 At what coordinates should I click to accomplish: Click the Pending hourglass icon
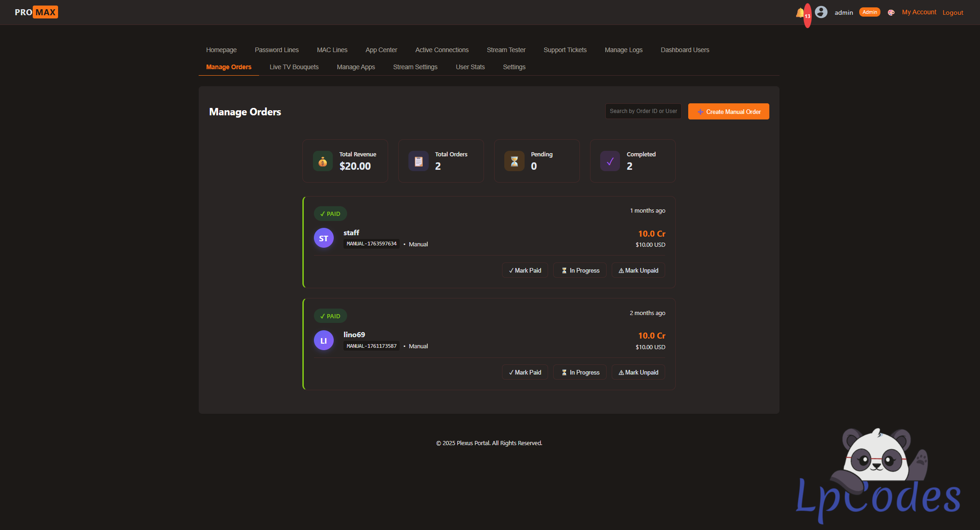[x=514, y=161]
